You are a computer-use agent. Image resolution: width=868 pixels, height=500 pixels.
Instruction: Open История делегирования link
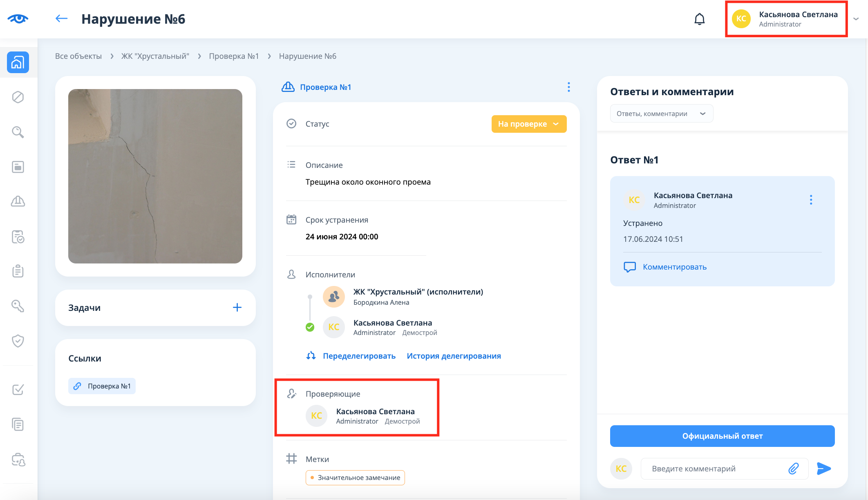tap(454, 356)
